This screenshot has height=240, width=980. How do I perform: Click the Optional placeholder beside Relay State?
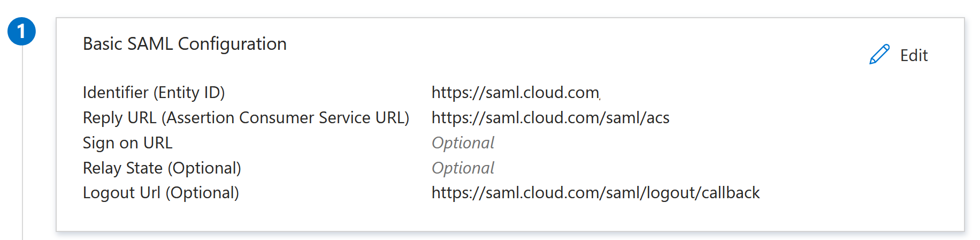[463, 168]
